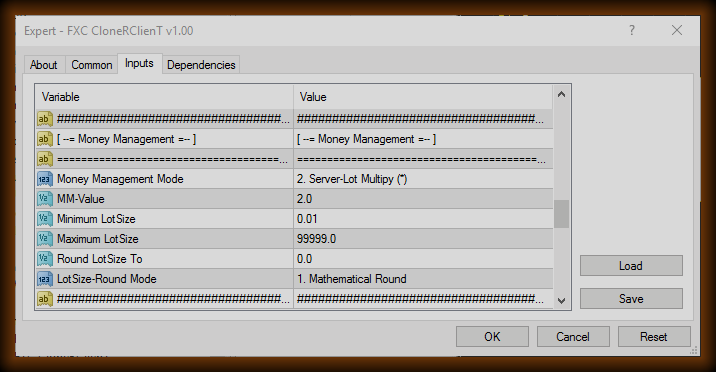This screenshot has width=716, height=372.
Task: Click the Save button
Action: 631,299
